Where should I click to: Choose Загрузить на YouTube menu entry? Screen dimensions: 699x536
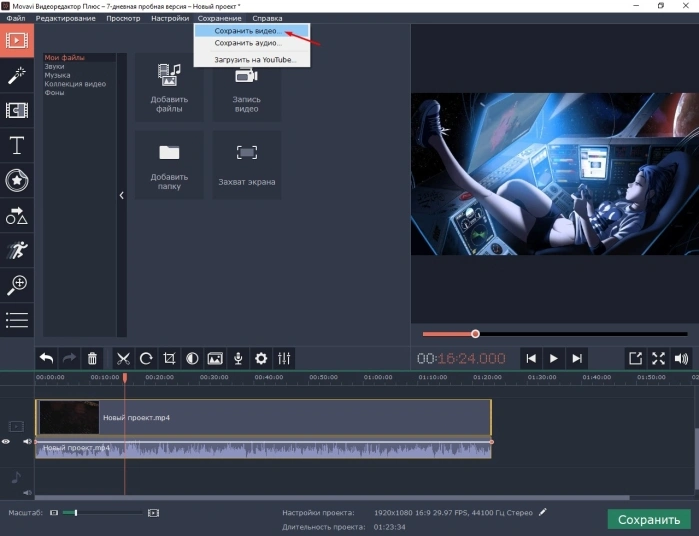tap(252, 60)
